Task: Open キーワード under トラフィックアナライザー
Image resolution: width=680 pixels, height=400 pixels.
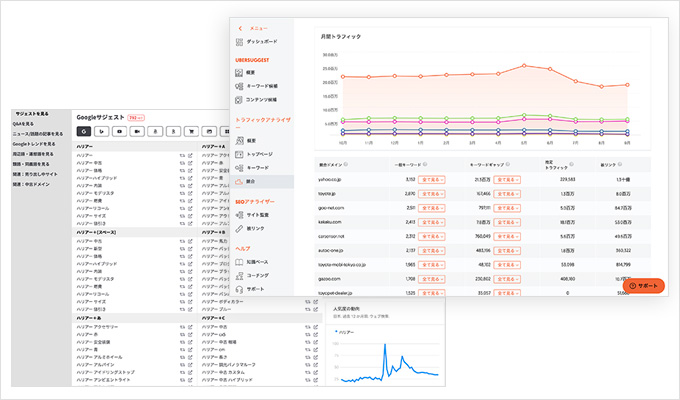Action: click(x=252, y=167)
